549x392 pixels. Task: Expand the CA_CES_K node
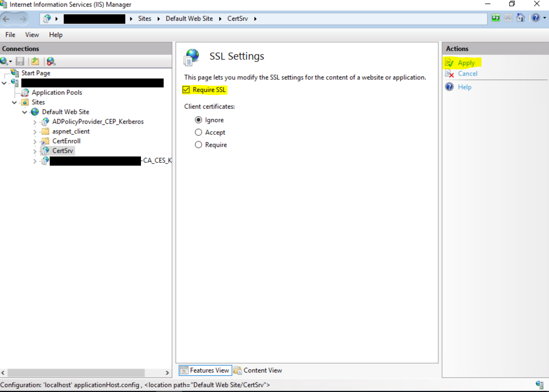click(x=35, y=161)
